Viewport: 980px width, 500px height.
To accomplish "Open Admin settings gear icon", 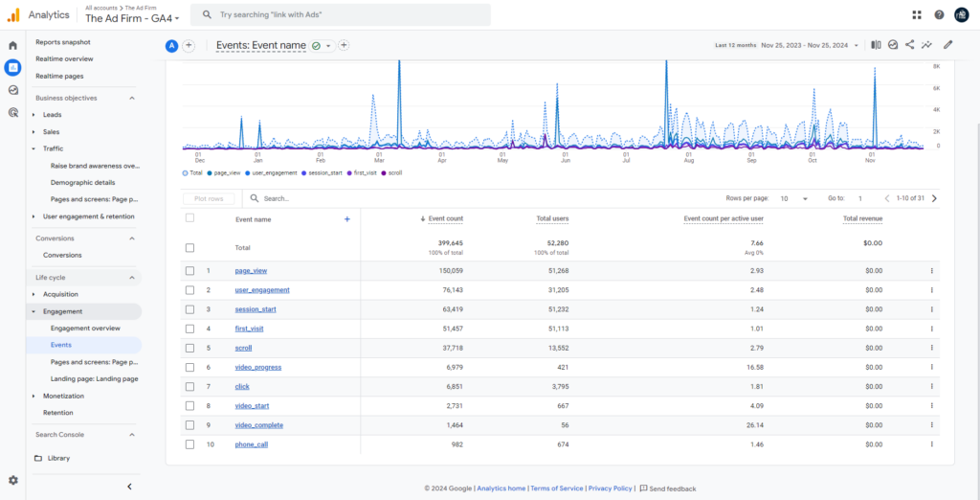I will (x=12, y=480).
